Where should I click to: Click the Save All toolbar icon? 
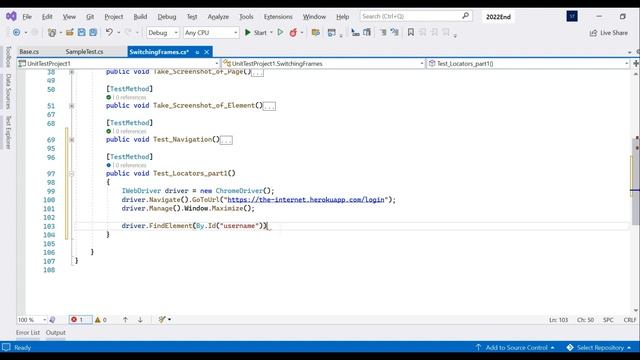(x=93, y=32)
